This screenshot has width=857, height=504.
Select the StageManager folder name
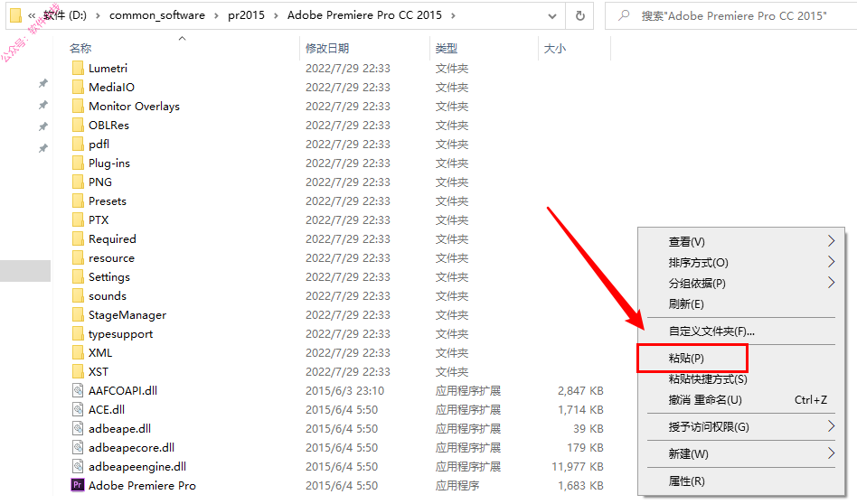point(127,315)
